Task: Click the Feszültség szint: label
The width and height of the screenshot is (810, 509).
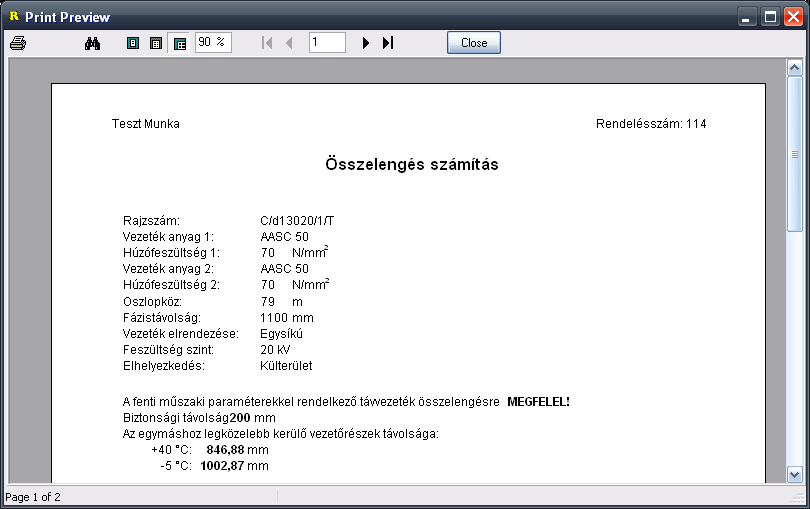Action: 168,350
